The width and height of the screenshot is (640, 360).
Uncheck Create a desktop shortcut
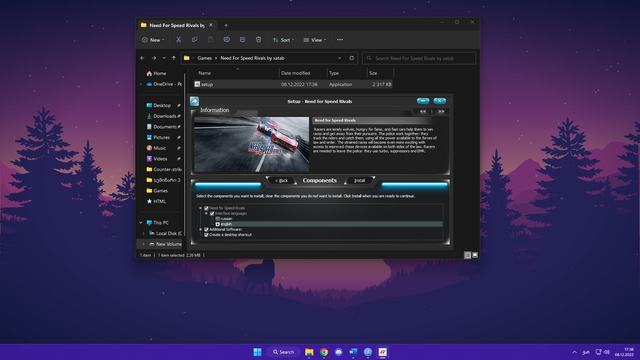click(x=206, y=235)
